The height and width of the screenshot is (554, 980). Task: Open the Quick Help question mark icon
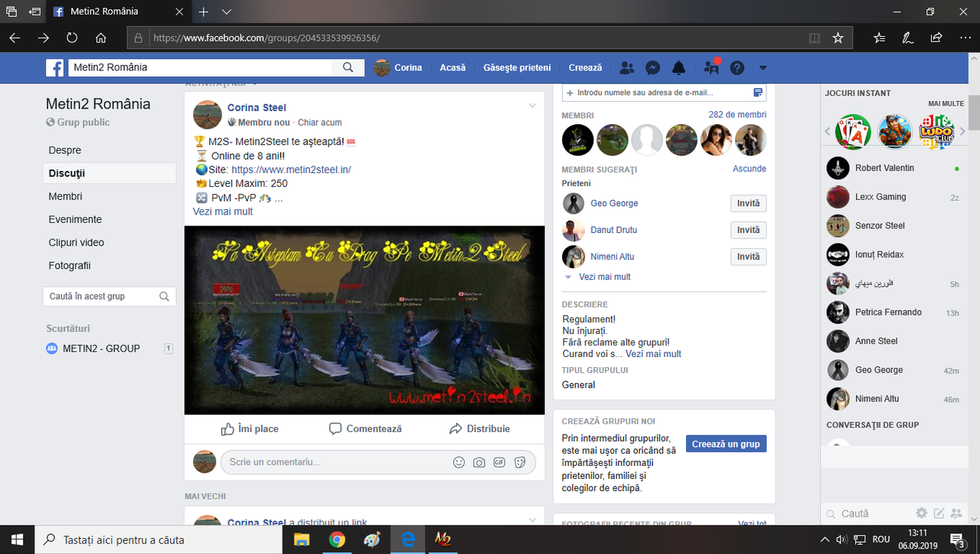click(x=737, y=67)
